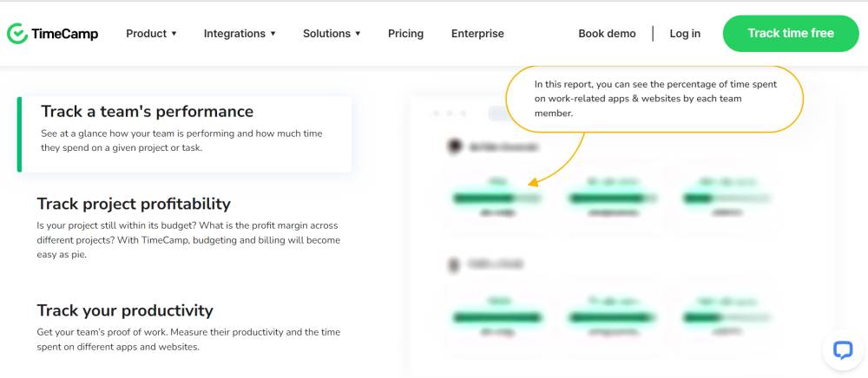The image size is (868, 378).
Task: Click the TimeCamp checkmark logo icon
Action: pyautogui.click(x=17, y=34)
